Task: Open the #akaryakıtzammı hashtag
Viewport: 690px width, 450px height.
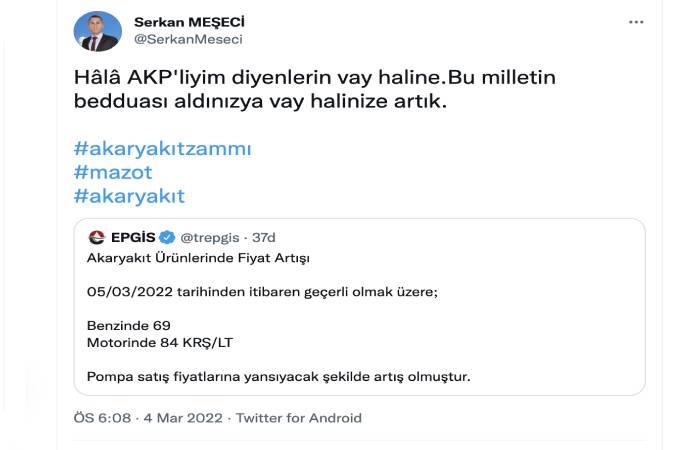Action: pos(163,148)
